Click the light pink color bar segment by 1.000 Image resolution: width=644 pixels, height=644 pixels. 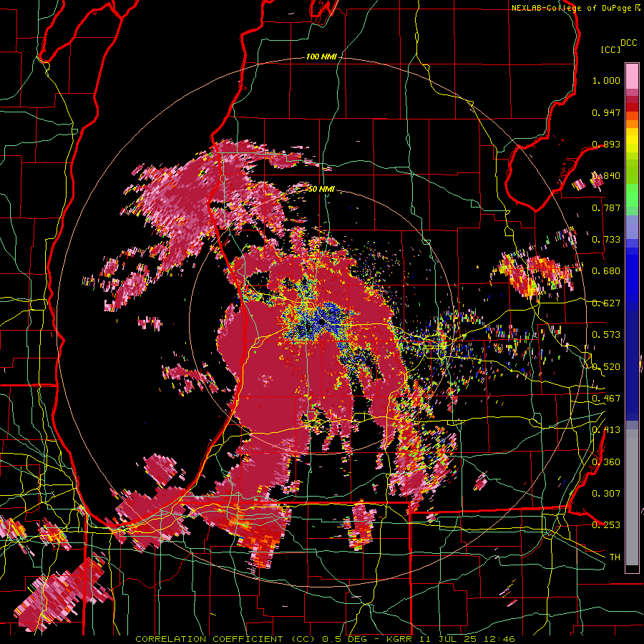pos(632,76)
